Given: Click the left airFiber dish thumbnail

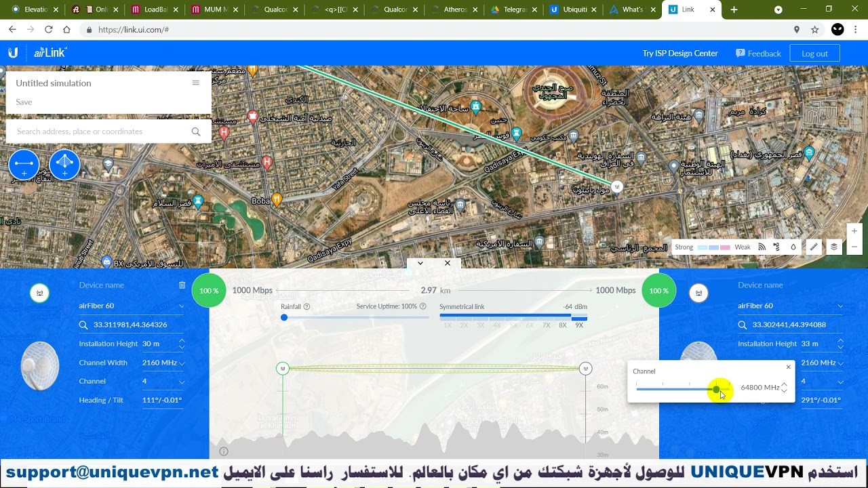Looking at the screenshot, I should [x=40, y=366].
